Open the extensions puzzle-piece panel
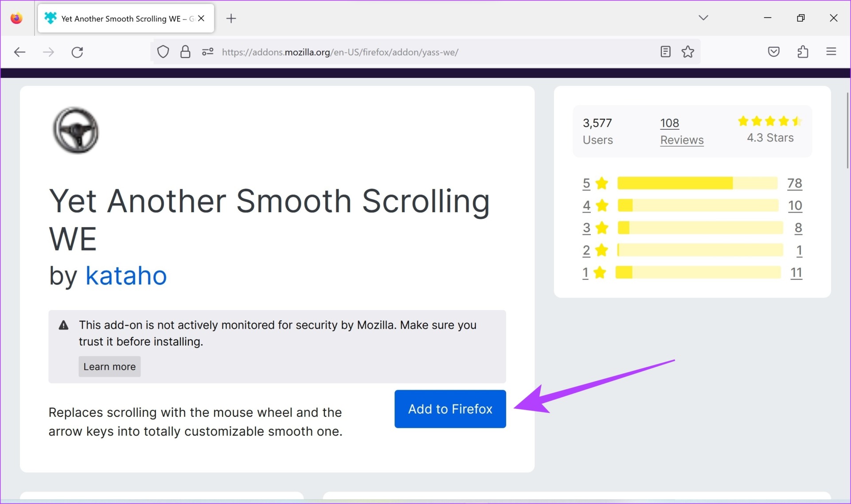This screenshot has width=851, height=504. click(x=803, y=52)
